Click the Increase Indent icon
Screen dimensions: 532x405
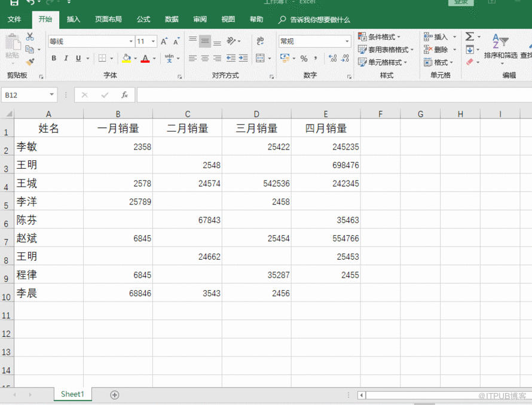pyautogui.click(x=243, y=59)
